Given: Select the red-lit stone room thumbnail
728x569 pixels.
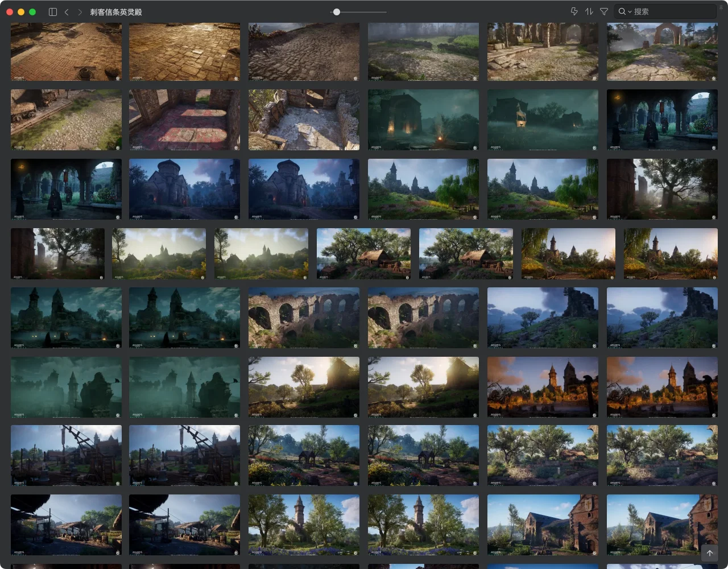Looking at the screenshot, I should (184, 119).
